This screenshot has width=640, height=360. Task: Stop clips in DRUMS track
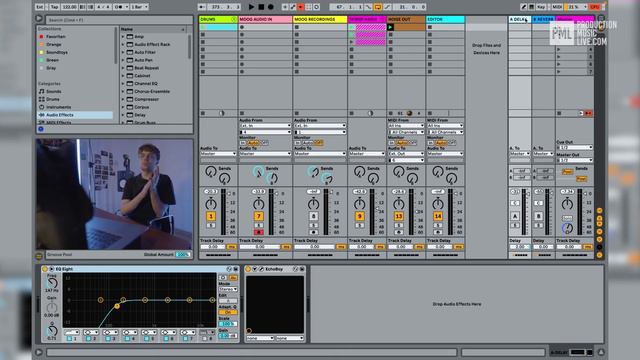tap(203, 113)
